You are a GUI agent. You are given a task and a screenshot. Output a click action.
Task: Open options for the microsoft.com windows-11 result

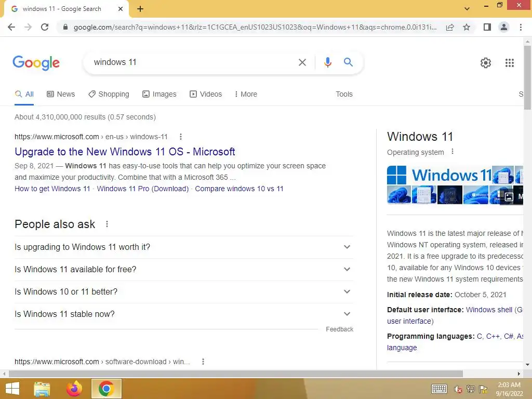click(181, 137)
